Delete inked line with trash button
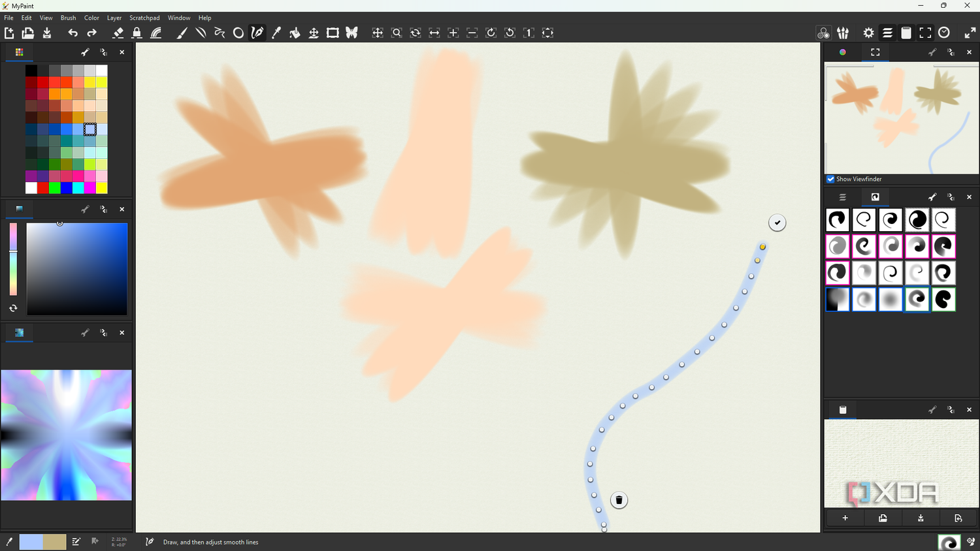Viewport: 980px width, 551px height. [x=619, y=500]
